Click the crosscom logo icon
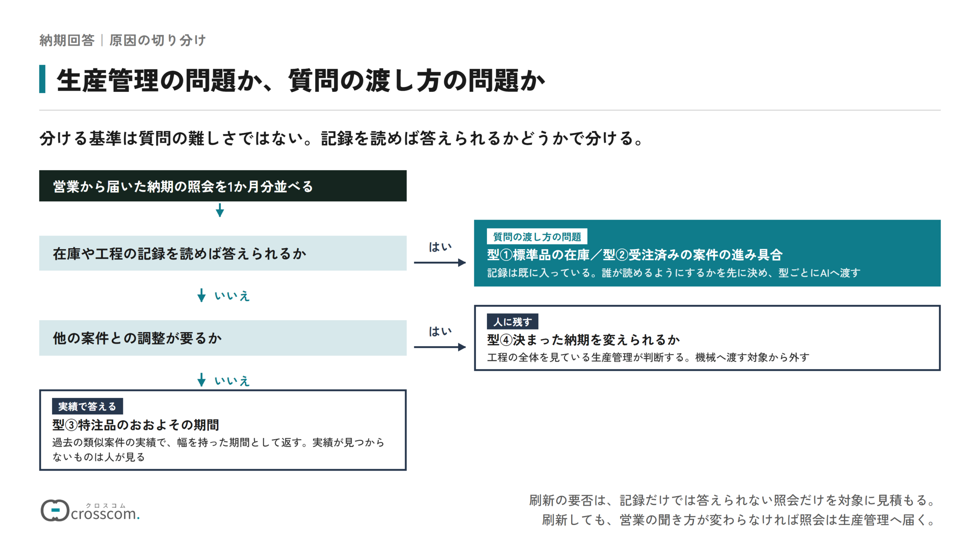The image size is (980, 551). pyautogui.click(x=55, y=510)
